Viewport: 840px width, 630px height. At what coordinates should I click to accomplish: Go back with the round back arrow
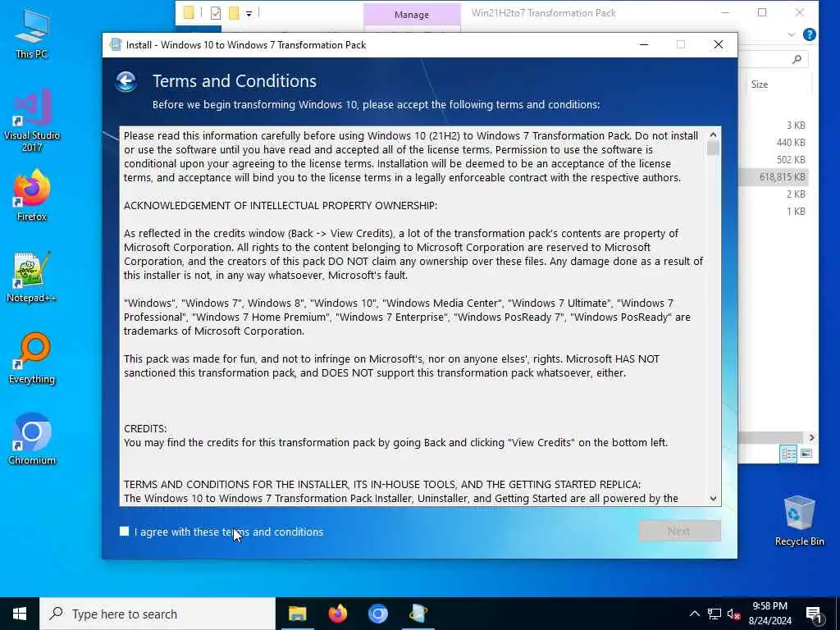pyautogui.click(x=126, y=82)
